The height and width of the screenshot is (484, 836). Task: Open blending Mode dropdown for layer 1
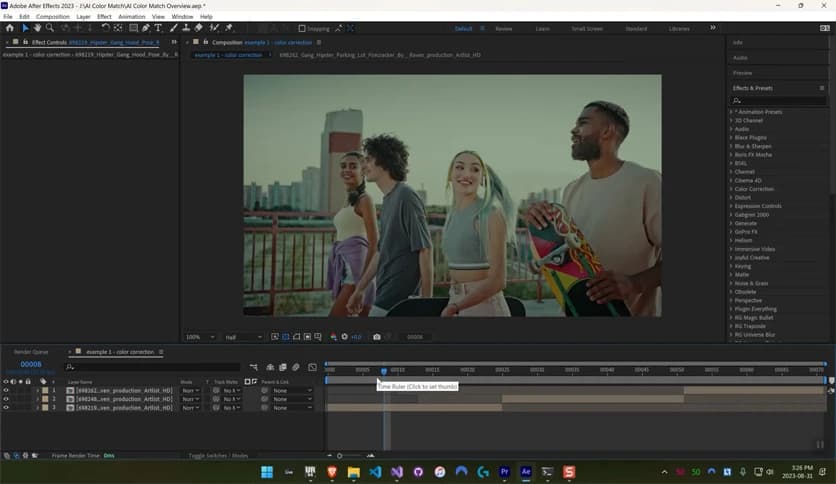click(190, 391)
